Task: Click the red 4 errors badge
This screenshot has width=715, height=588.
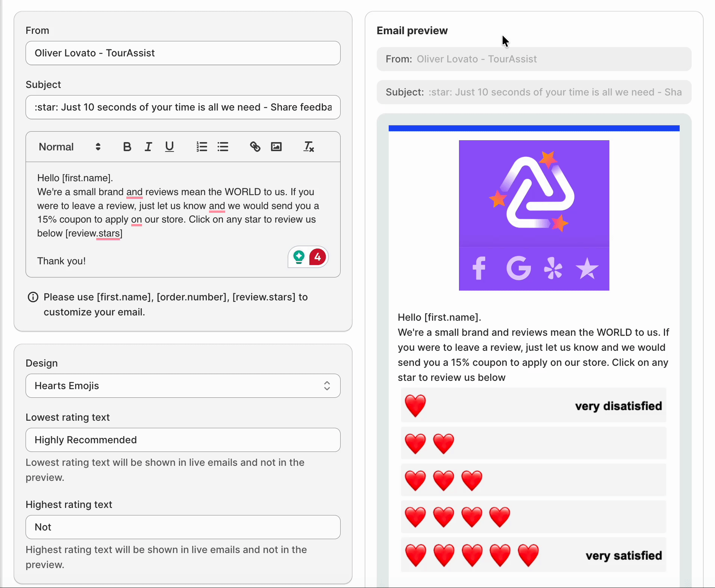Action: click(318, 257)
